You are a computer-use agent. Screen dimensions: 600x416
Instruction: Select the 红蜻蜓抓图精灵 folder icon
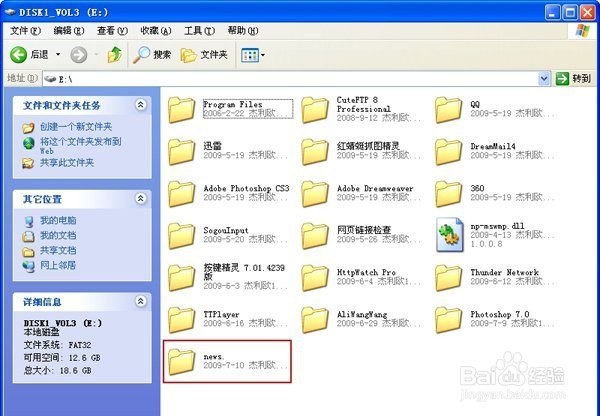[315, 152]
